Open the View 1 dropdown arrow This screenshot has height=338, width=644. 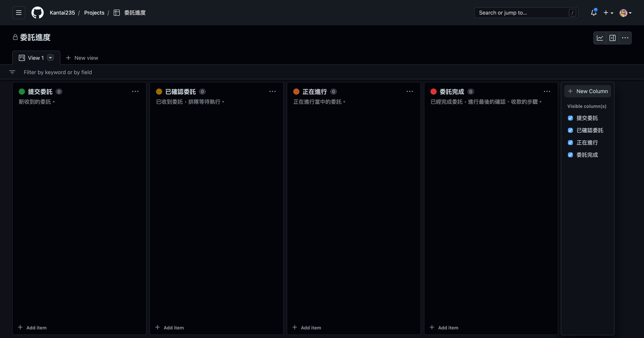coord(50,57)
